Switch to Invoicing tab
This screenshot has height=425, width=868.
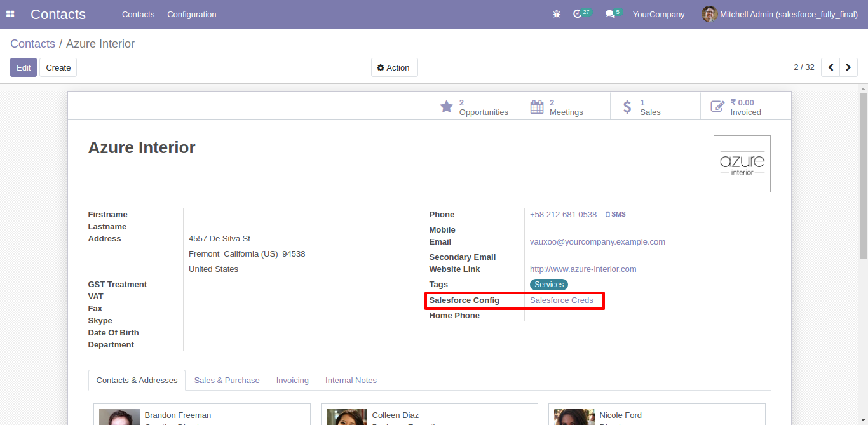pos(292,380)
